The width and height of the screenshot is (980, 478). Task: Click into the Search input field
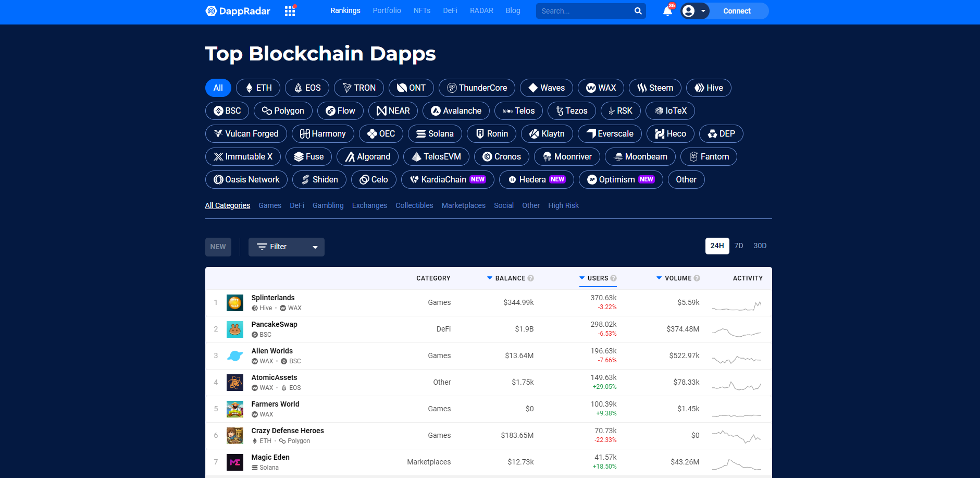pos(584,11)
